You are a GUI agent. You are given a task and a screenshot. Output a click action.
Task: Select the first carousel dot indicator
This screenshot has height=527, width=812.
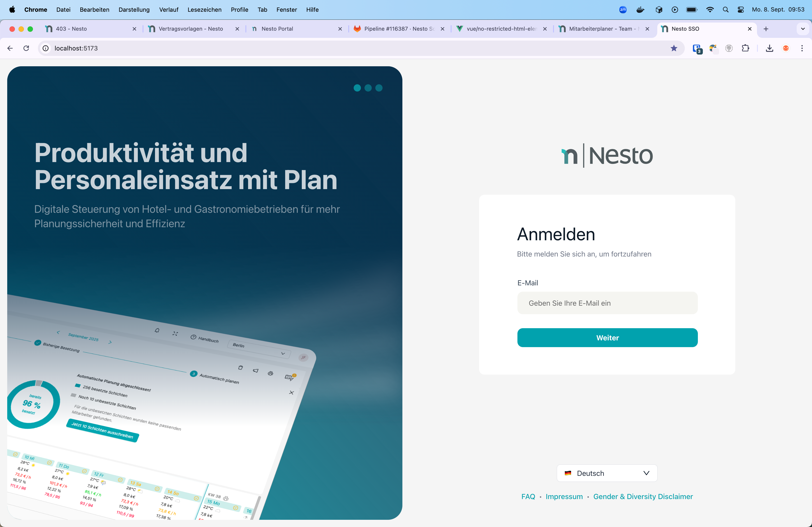click(x=357, y=88)
